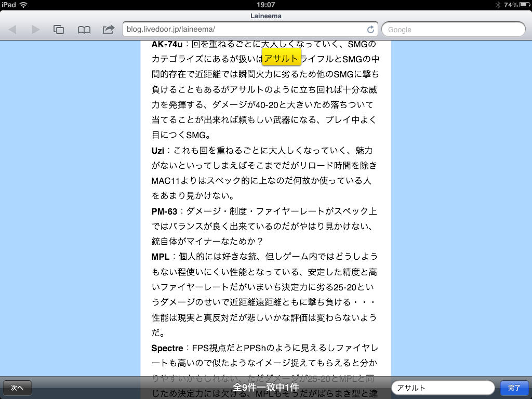The image size is (532, 399).
Task: Click the Uzi heading text
Action: pyautogui.click(x=158, y=151)
